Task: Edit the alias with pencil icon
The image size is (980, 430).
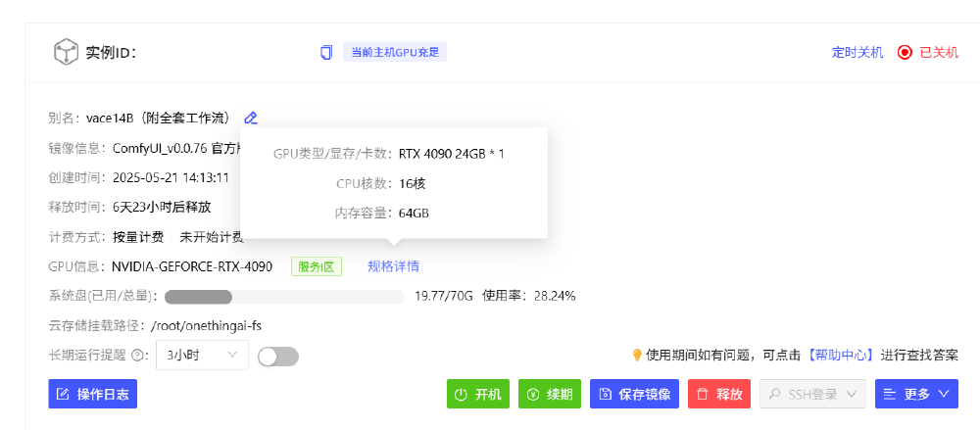Action: (x=251, y=117)
